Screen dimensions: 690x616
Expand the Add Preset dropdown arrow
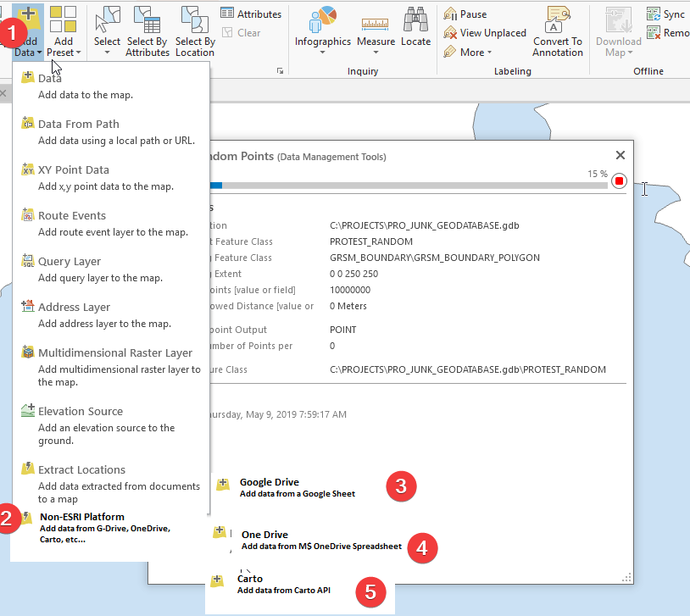[78, 53]
